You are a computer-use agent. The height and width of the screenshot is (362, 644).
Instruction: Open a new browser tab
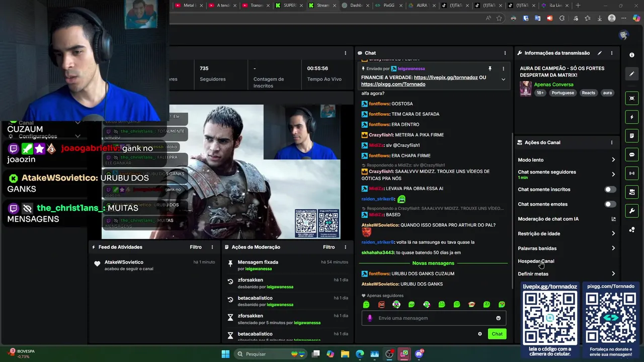[578, 6]
